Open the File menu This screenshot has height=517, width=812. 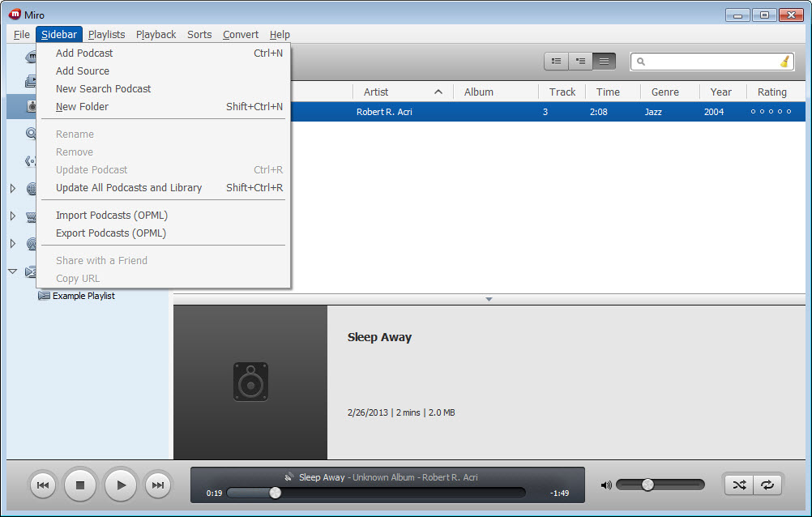(x=21, y=35)
